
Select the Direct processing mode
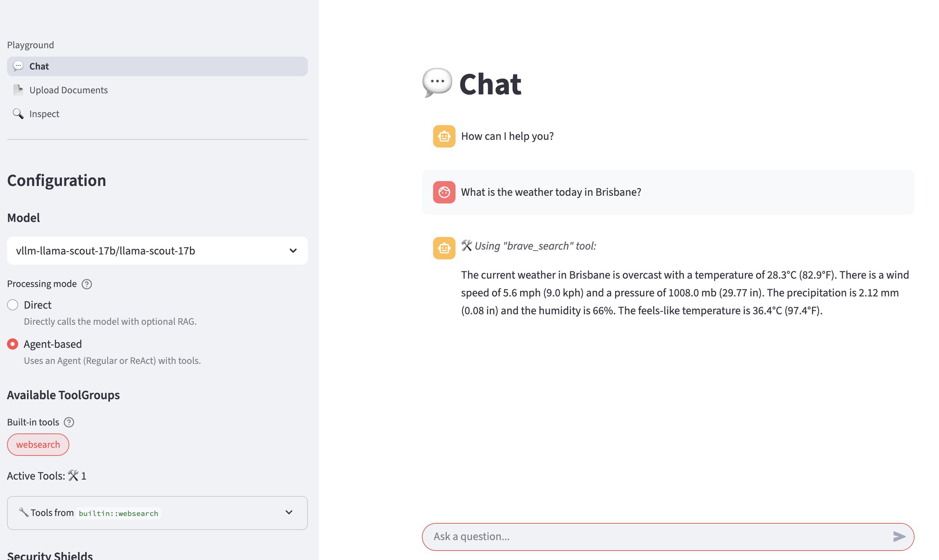click(13, 304)
